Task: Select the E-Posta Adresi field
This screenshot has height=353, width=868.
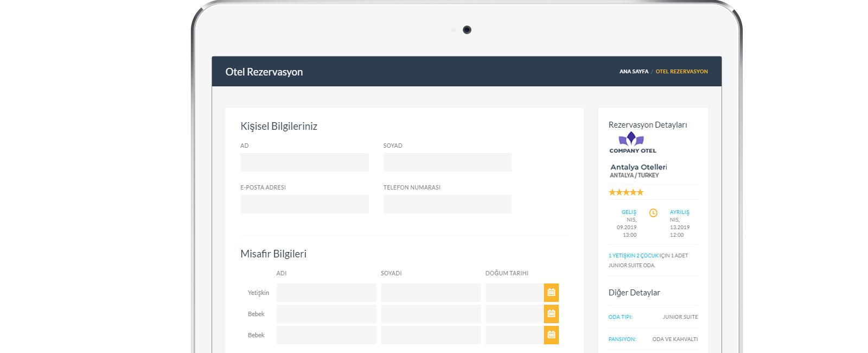Action: tap(304, 204)
